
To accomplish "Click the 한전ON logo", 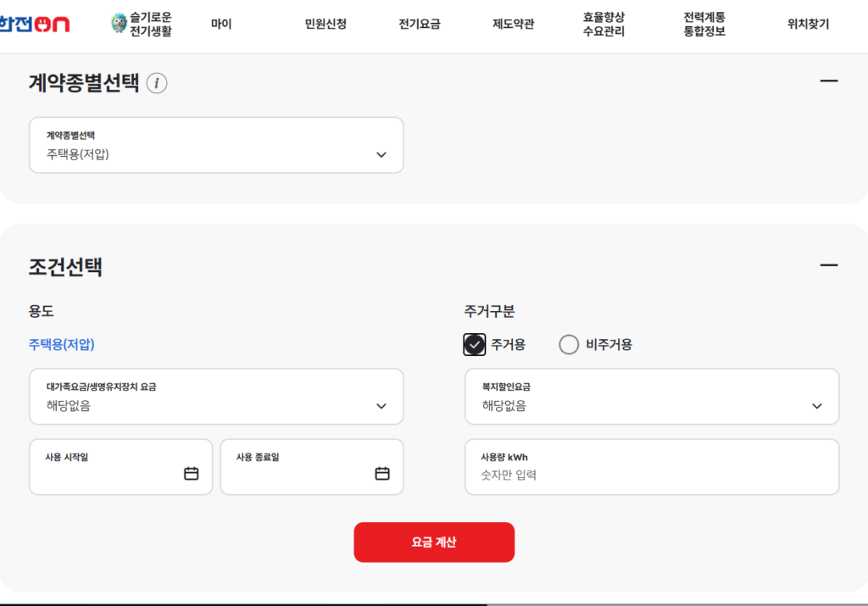I will (34, 24).
